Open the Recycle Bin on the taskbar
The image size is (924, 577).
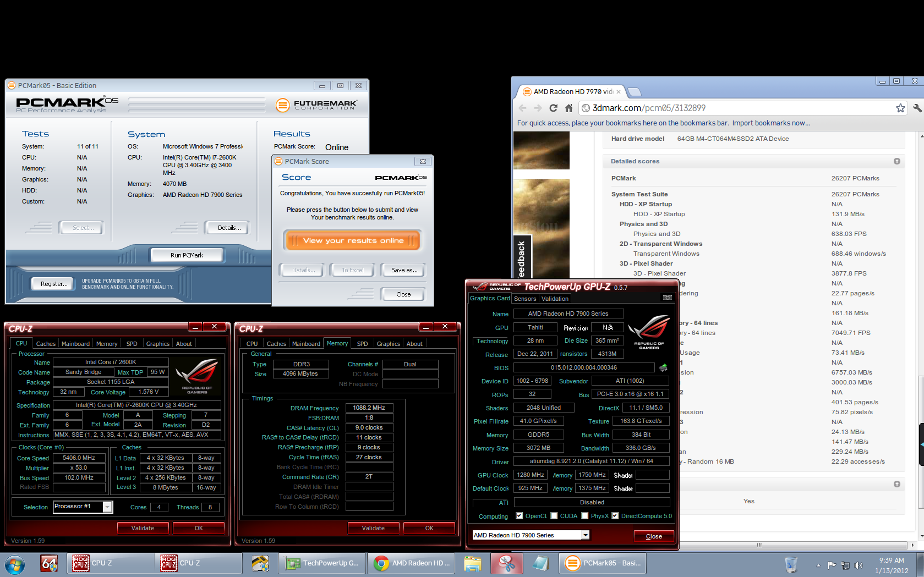click(x=791, y=564)
